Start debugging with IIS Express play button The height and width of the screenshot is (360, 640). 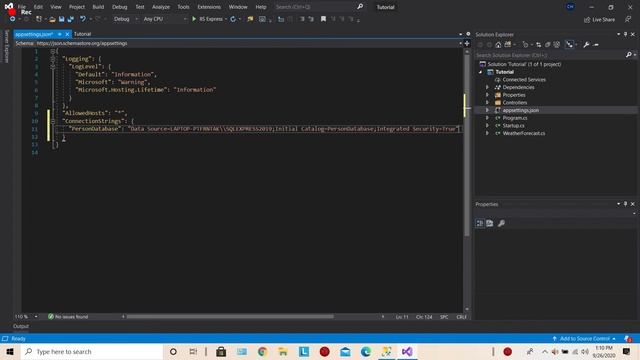(194, 19)
